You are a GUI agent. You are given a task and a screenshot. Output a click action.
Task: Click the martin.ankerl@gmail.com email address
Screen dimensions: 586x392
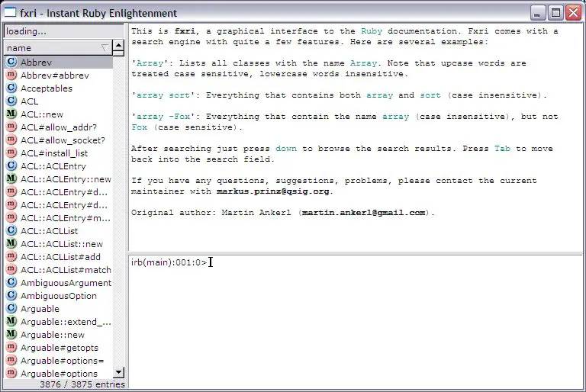click(364, 213)
